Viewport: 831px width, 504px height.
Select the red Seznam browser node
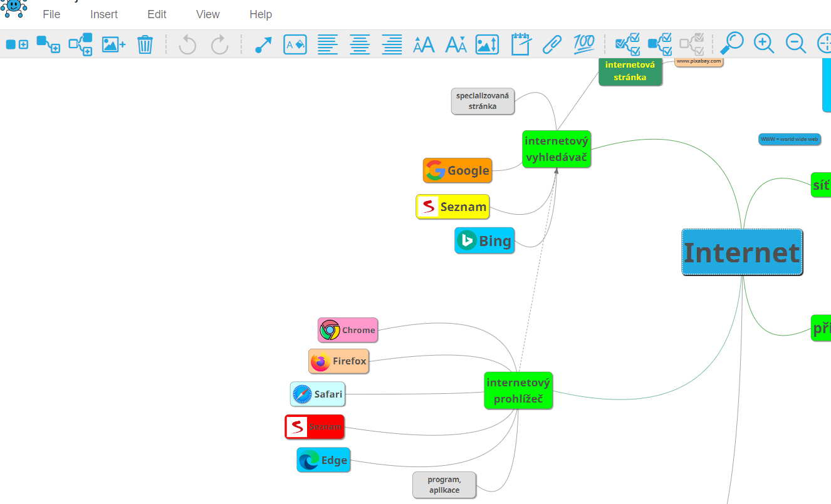[x=315, y=427]
